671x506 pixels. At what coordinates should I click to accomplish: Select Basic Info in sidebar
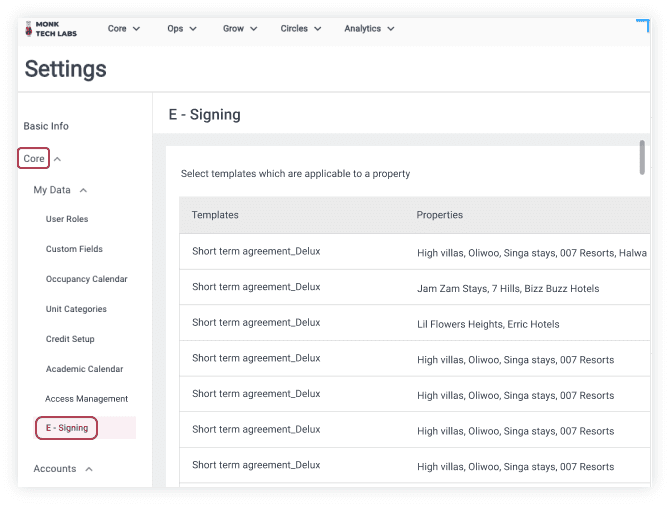[46, 126]
